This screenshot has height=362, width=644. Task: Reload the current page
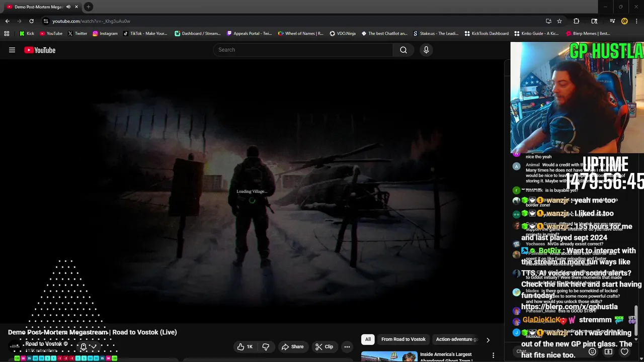[31, 21]
